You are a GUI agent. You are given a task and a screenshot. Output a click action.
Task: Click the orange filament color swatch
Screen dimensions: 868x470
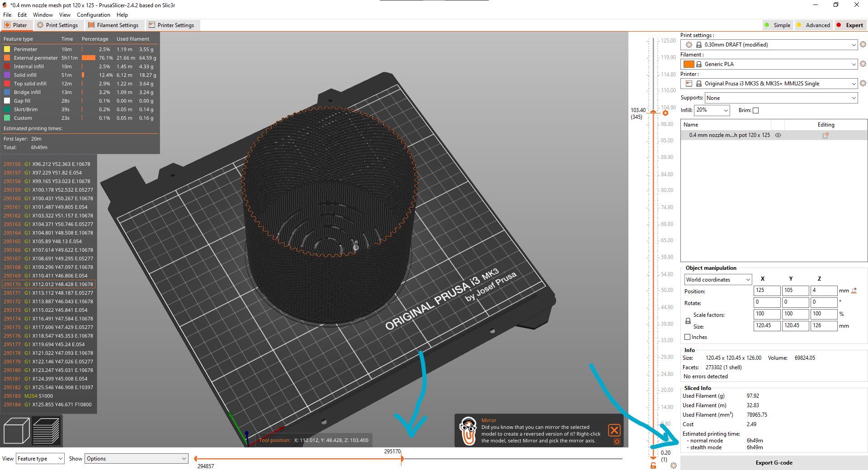pyautogui.click(x=689, y=64)
